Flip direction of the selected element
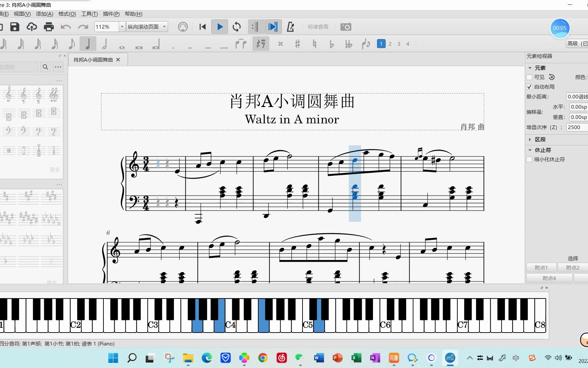The height and width of the screenshot is (368, 588). click(366, 44)
